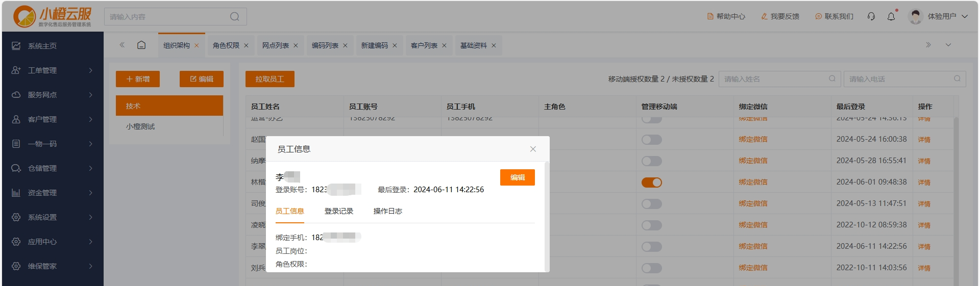Switch to the 操作日志 tab

387,211
